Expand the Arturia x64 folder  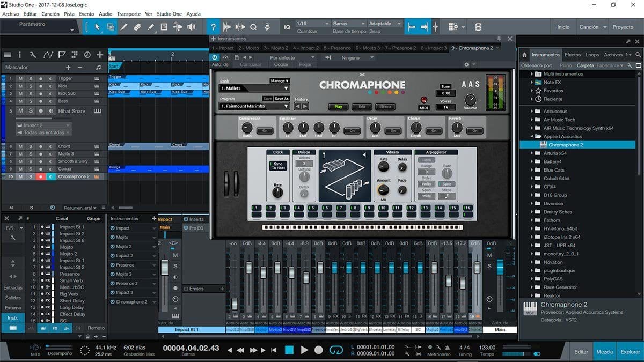(x=531, y=153)
